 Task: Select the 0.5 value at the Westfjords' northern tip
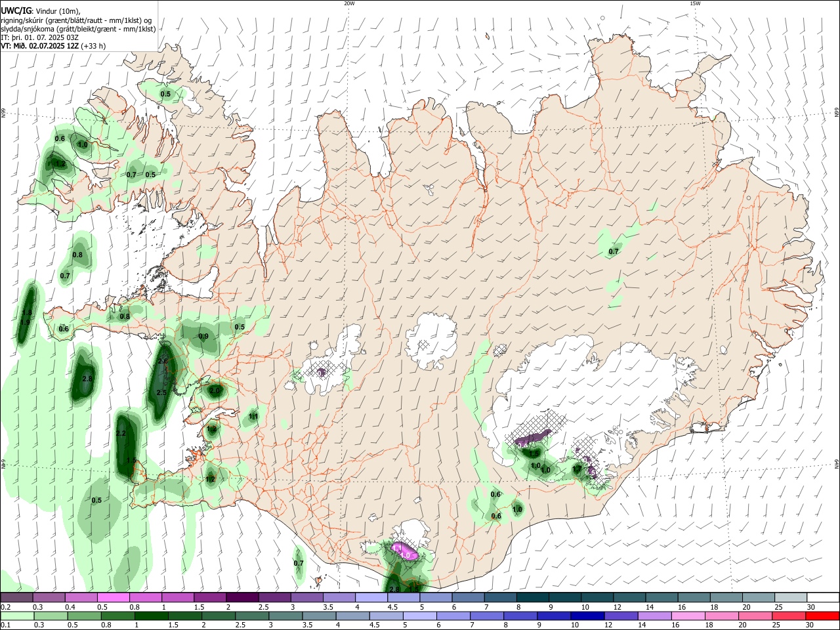(165, 94)
